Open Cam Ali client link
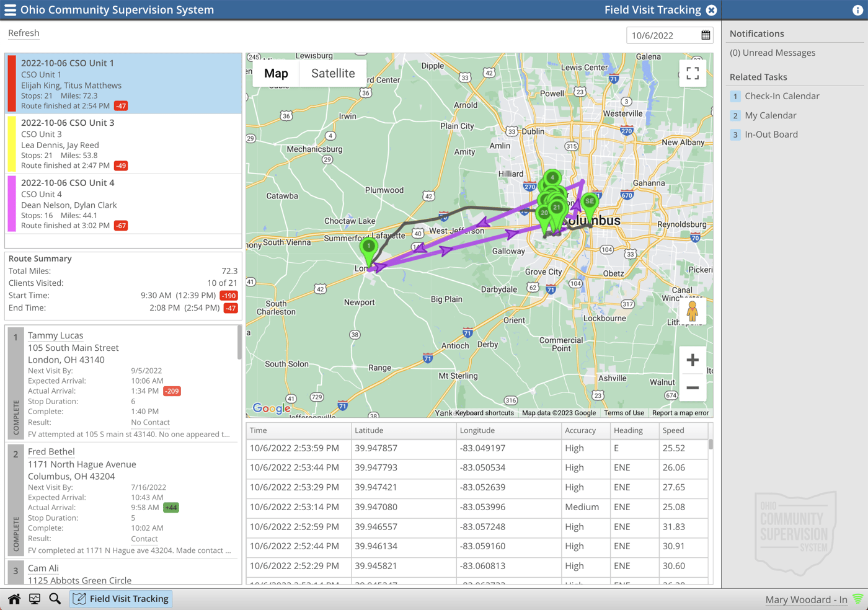 43,568
